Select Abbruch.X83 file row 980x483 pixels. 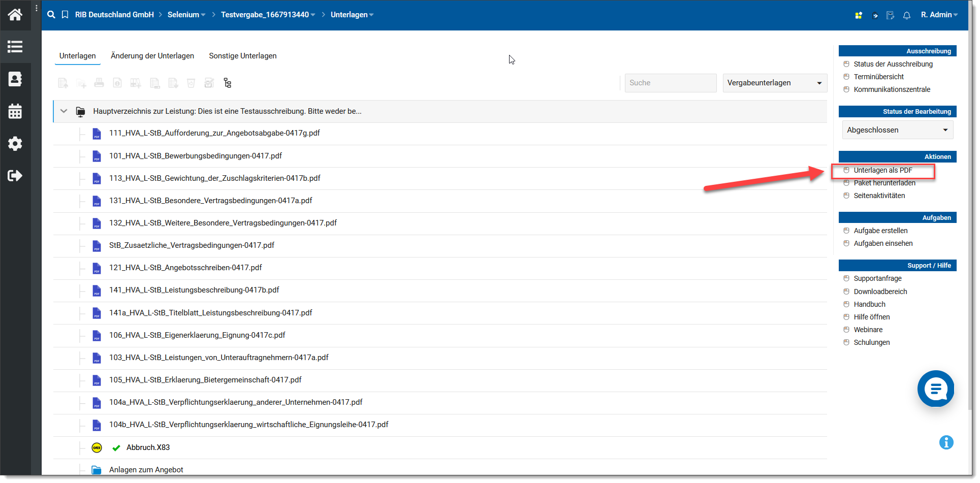[440, 447]
